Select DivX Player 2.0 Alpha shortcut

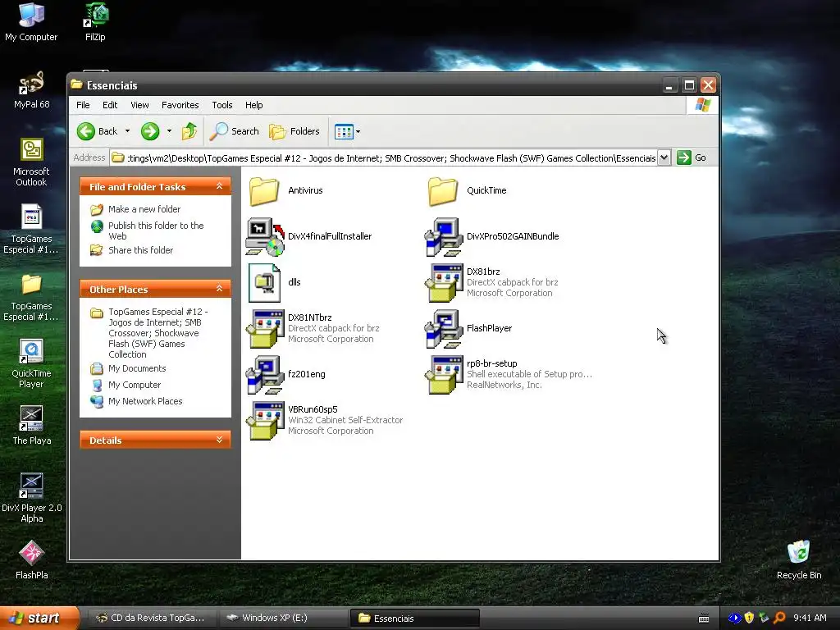coord(32,498)
